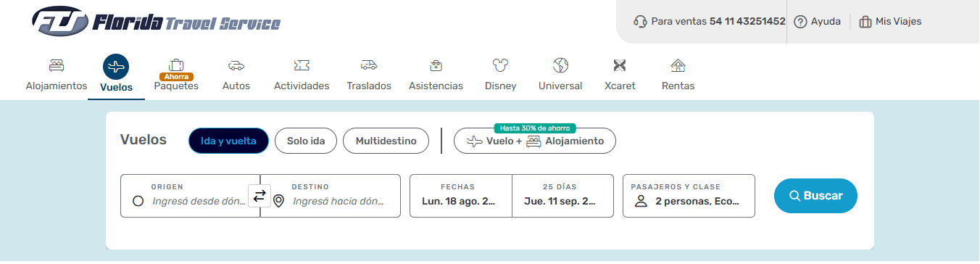Select the Paquetes suitcase icon
Viewport: 980px width, 264px height.
point(176,65)
